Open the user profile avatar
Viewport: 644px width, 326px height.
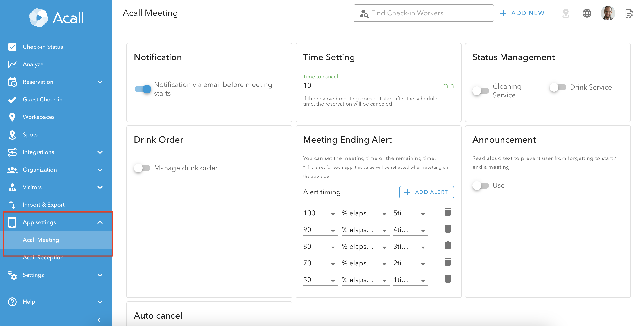608,13
